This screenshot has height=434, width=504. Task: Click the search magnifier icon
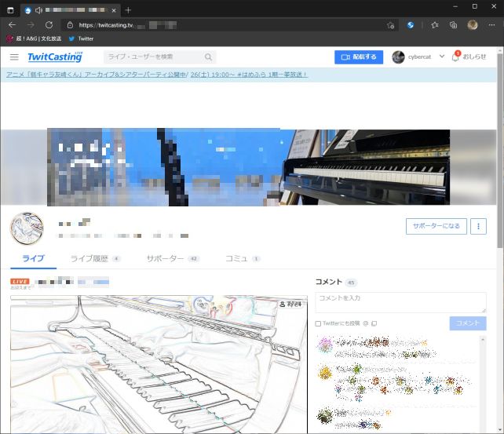click(208, 57)
